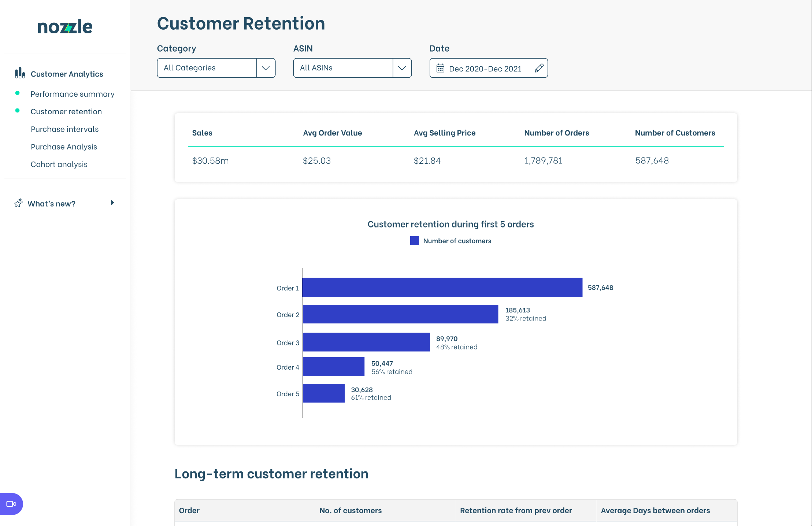Expand the ASIN dropdown filter
812x526 pixels.
pyautogui.click(x=402, y=67)
